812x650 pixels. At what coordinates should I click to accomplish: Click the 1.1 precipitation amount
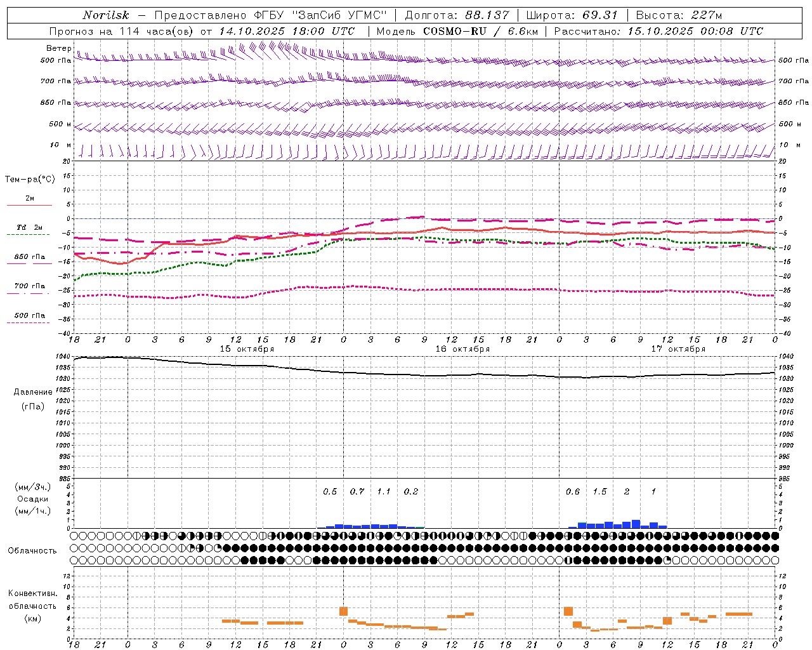(384, 492)
